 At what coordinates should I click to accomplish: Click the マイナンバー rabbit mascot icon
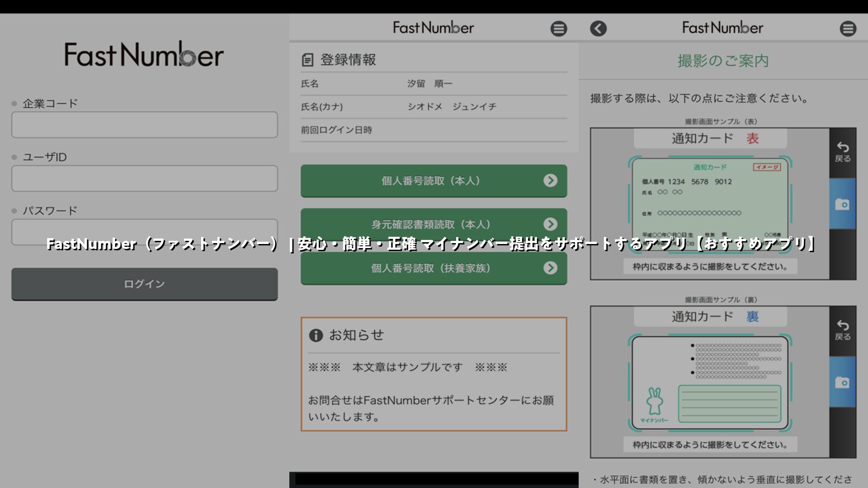click(654, 401)
